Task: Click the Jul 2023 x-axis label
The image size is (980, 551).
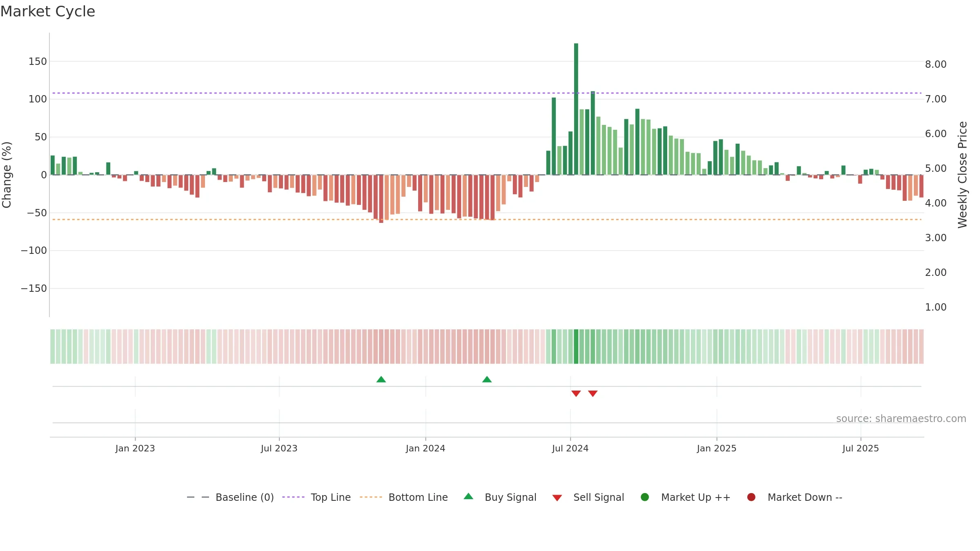Action: tap(279, 448)
